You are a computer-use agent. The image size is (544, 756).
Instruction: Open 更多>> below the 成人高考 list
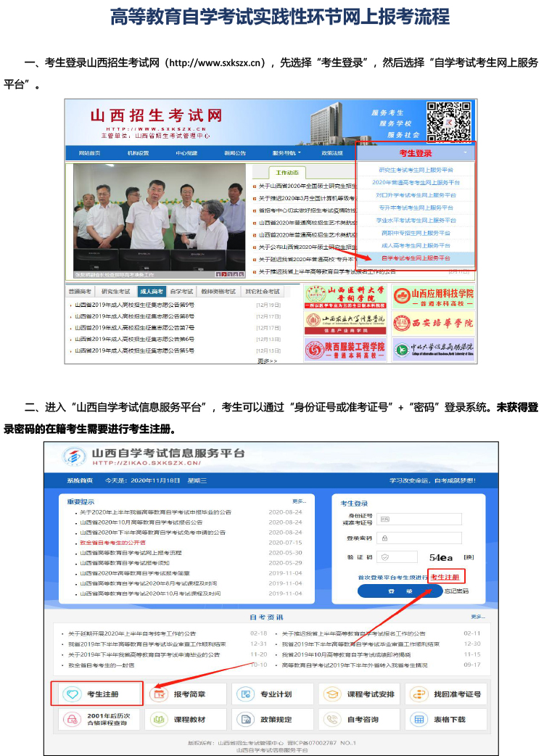268,361
